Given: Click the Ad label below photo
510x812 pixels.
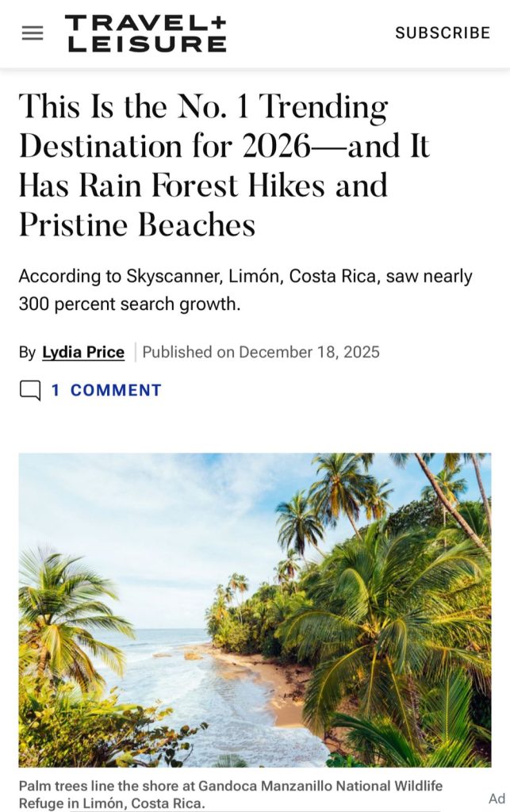Looking at the screenshot, I should pyautogui.click(x=497, y=799).
